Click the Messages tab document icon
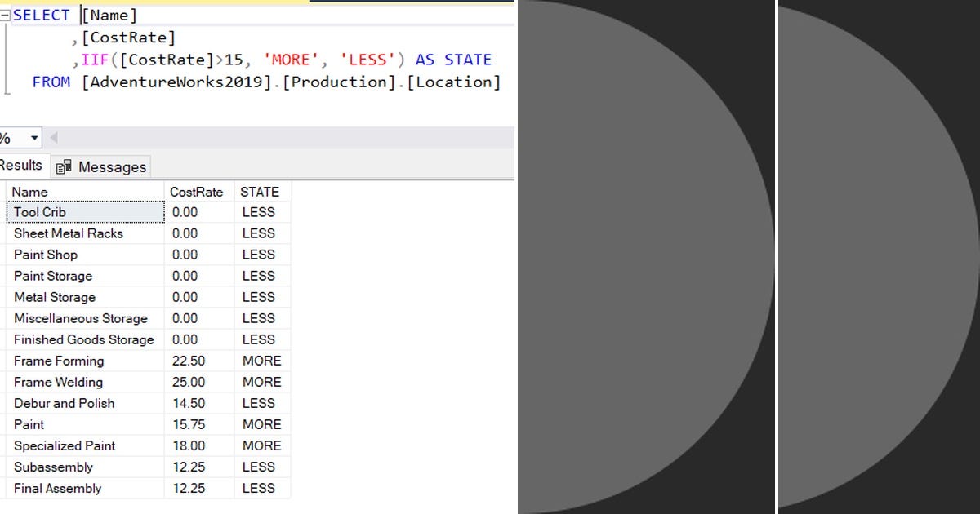The width and height of the screenshot is (980, 514). pyautogui.click(x=63, y=166)
